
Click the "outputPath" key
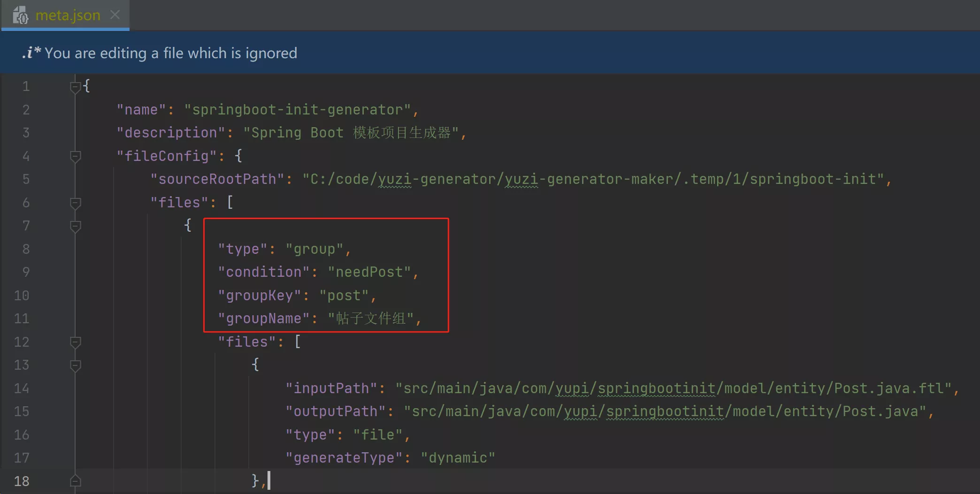(336, 411)
